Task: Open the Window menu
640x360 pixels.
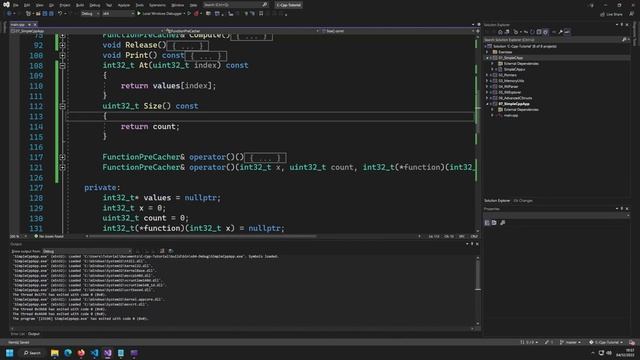Action: pyautogui.click(x=178, y=5)
